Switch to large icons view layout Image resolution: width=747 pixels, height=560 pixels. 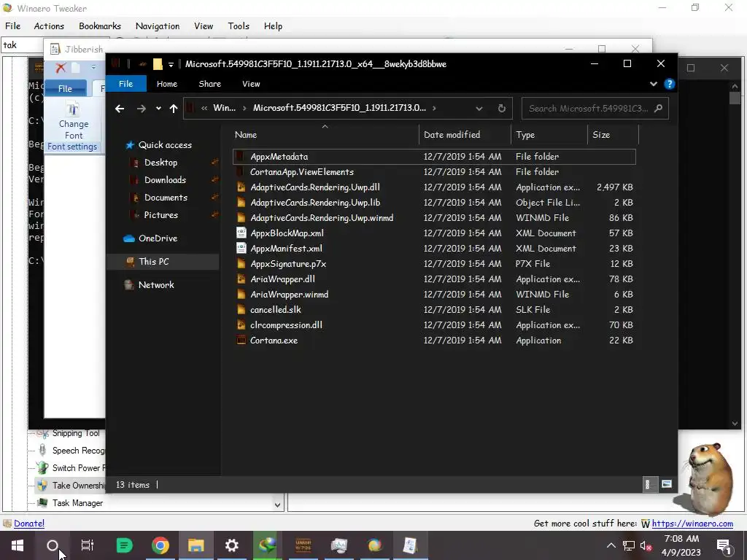coord(667,485)
